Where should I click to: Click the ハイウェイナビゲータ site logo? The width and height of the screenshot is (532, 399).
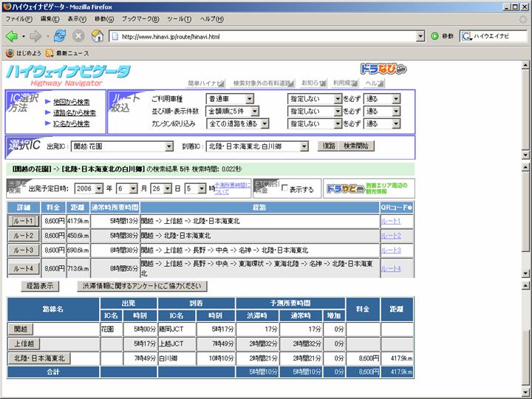[x=68, y=75]
